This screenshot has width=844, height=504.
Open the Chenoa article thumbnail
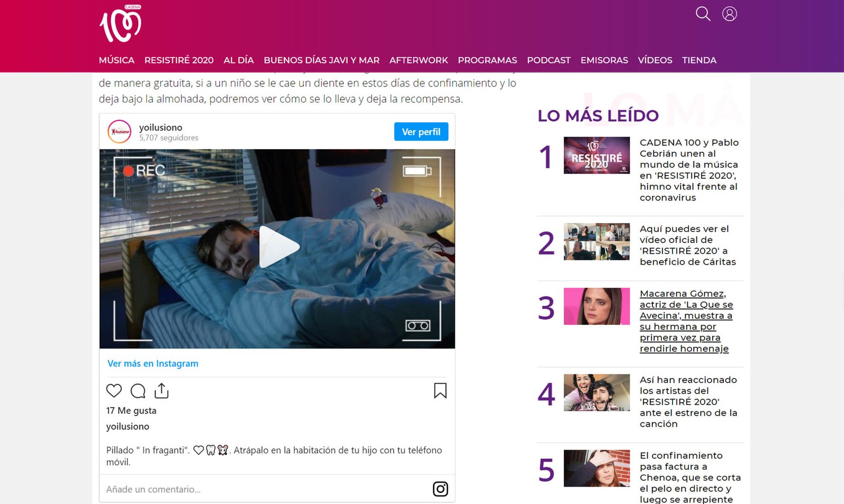coord(597,468)
